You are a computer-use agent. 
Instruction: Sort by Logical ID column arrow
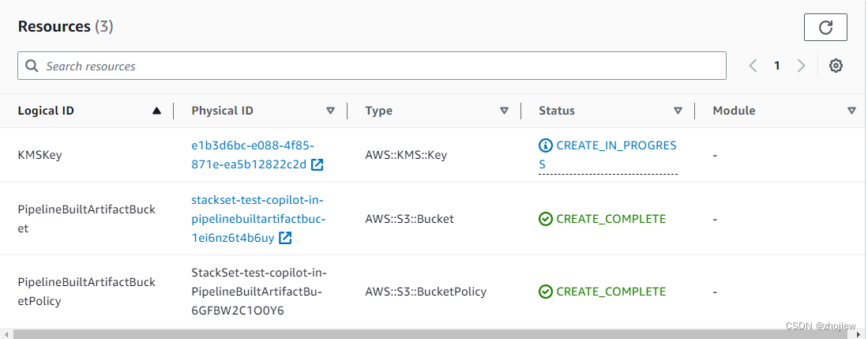point(157,111)
